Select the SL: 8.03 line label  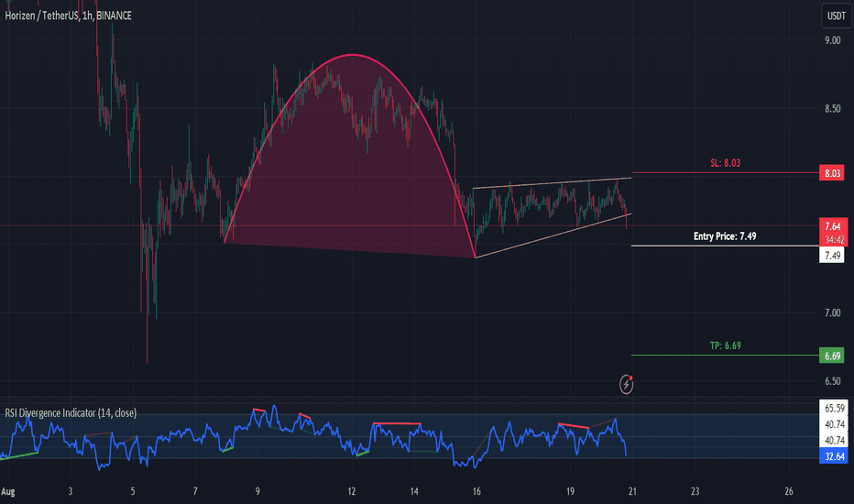point(725,163)
